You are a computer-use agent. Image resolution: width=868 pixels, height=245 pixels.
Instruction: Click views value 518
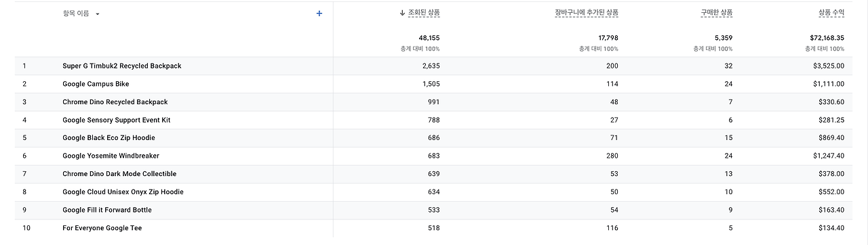tap(433, 228)
